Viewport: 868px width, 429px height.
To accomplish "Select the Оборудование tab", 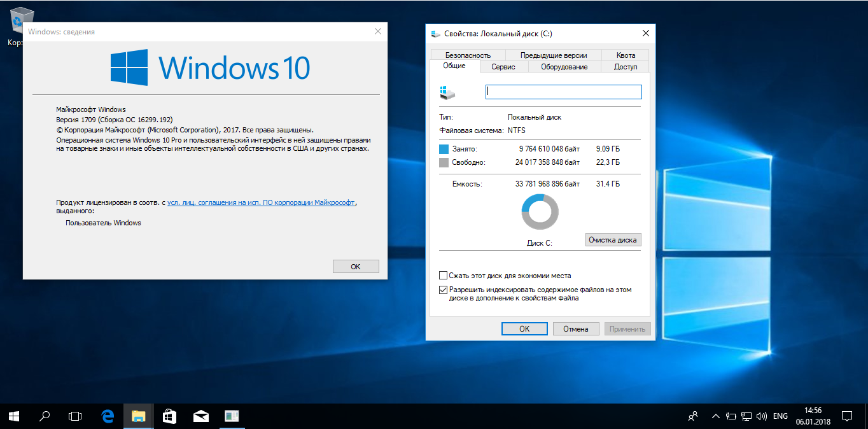I will coord(564,67).
